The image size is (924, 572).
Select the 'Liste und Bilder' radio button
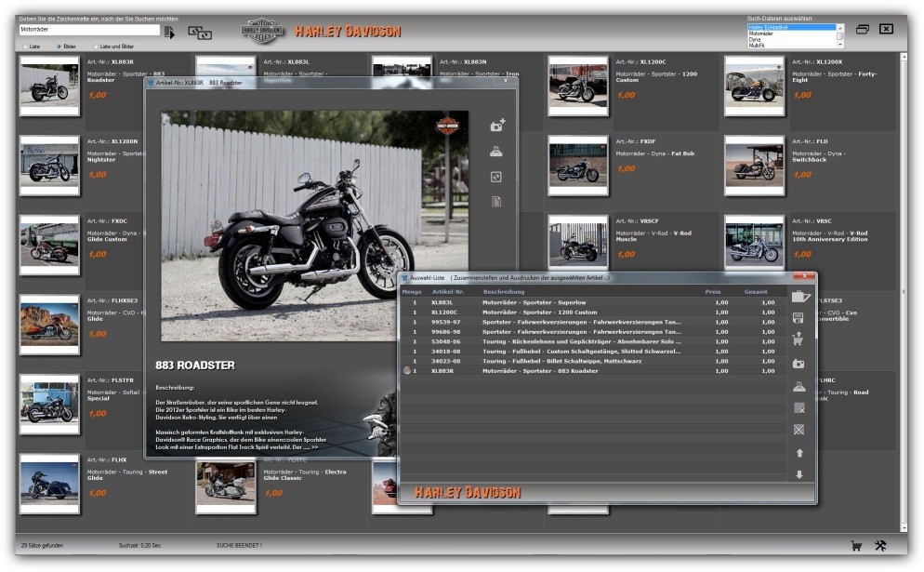94,47
